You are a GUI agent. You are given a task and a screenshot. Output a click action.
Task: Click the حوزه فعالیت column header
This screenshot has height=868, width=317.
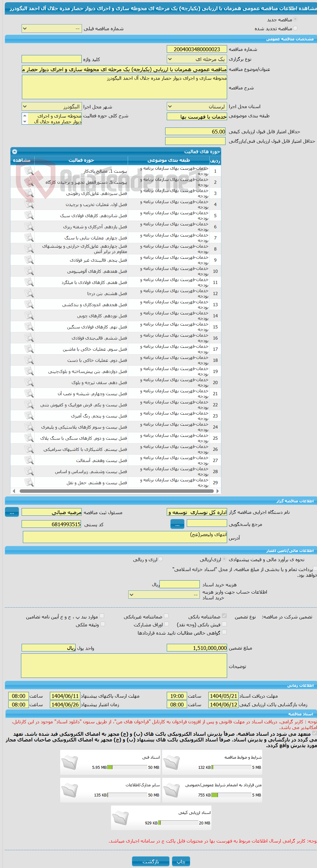pyautogui.click(x=81, y=160)
